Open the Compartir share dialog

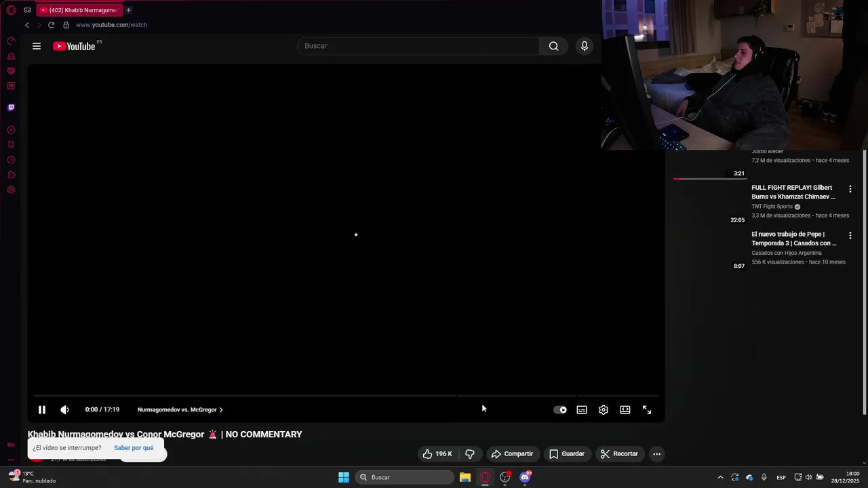pos(512,454)
